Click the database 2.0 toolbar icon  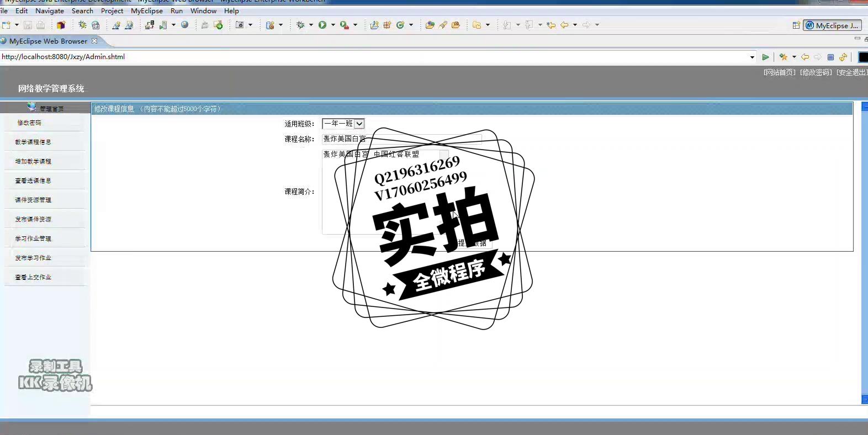96,25
